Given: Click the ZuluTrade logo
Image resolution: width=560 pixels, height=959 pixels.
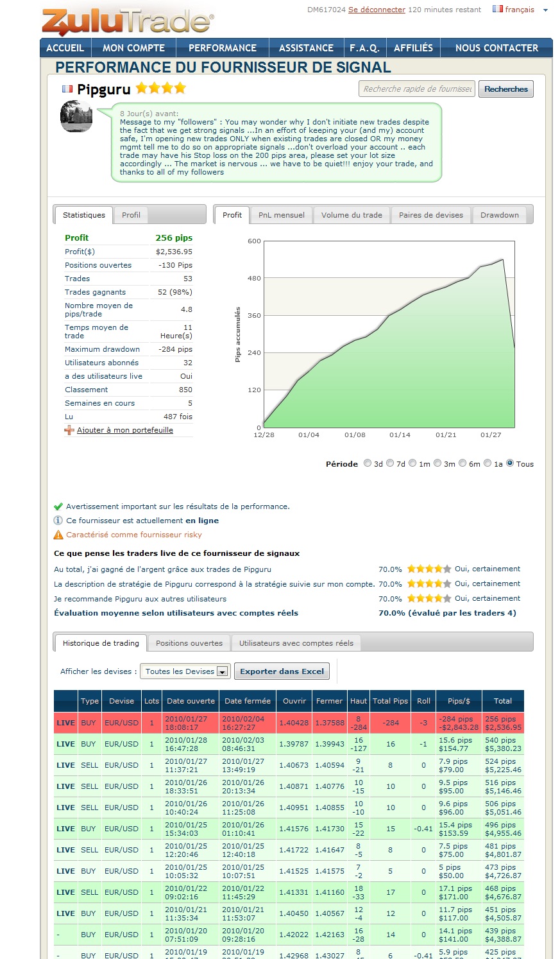Looking at the screenshot, I should (x=128, y=22).
